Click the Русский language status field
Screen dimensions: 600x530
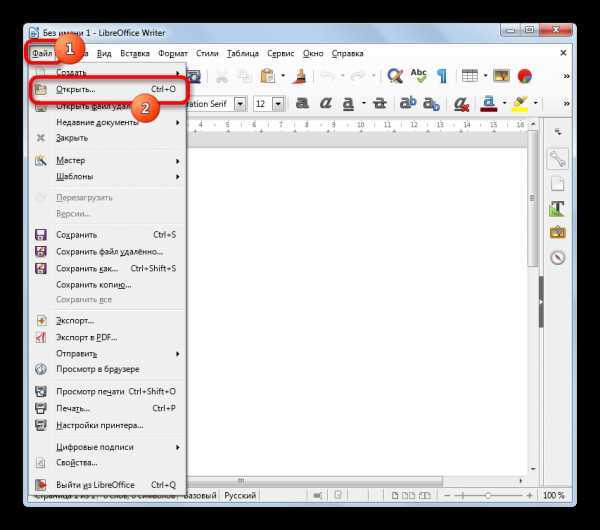(x=240, y=496)
